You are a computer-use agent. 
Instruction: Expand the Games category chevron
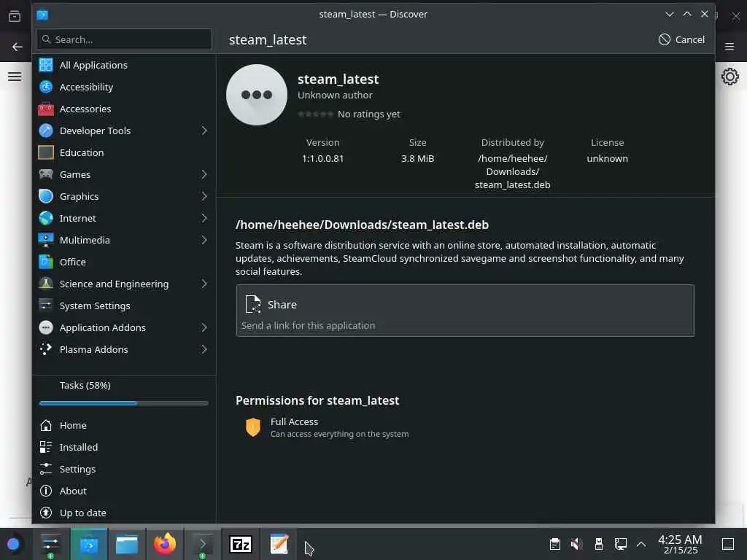point(204,174)
